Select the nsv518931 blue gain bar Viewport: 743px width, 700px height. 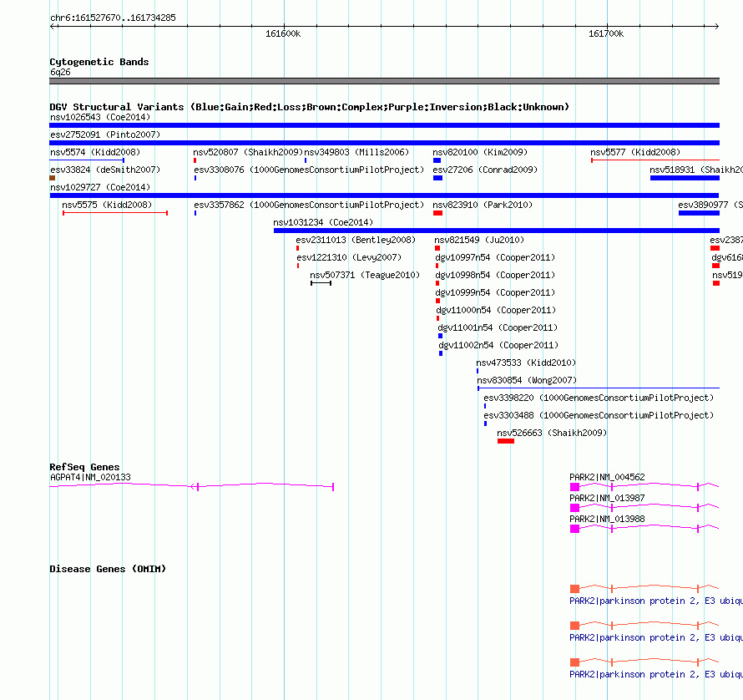click(x=685, y=178)
